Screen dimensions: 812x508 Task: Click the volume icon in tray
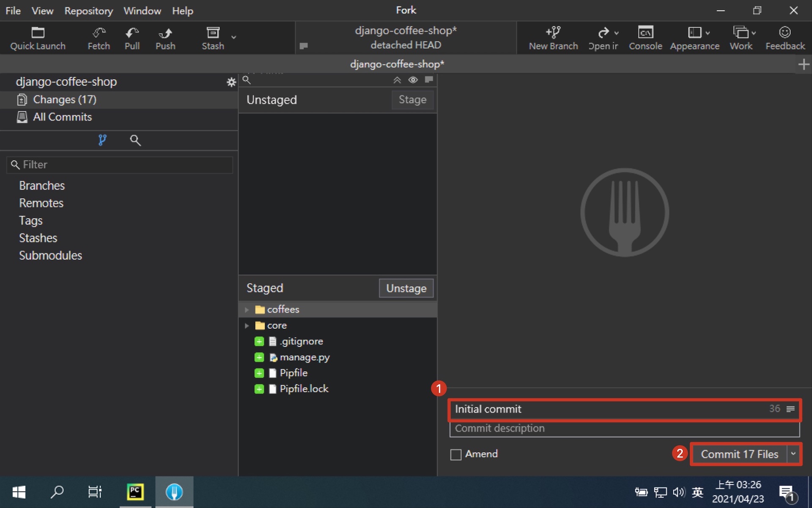(678, 492)
